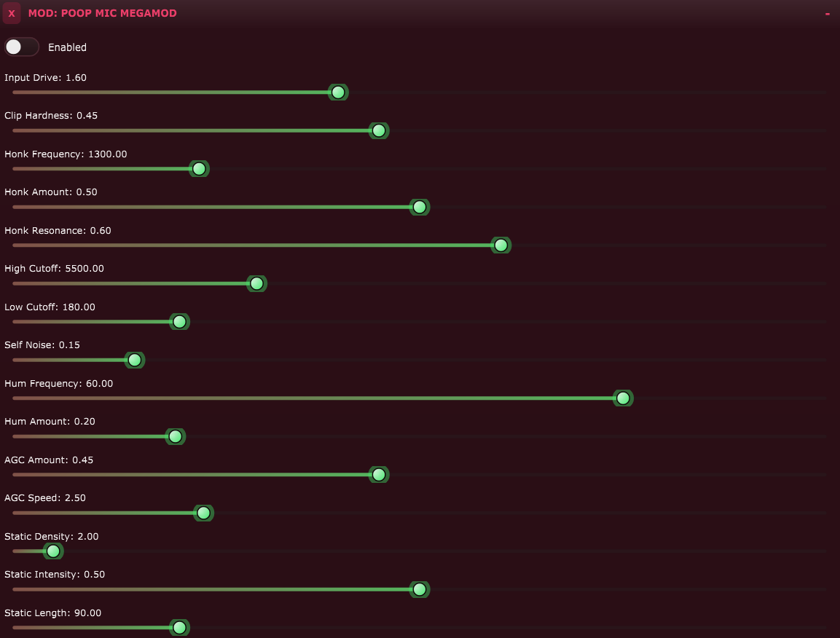The width and height of the screenshot is (840, 638).
Task: Toggle the Enabled switch
Action: click(x=21, y=47)
